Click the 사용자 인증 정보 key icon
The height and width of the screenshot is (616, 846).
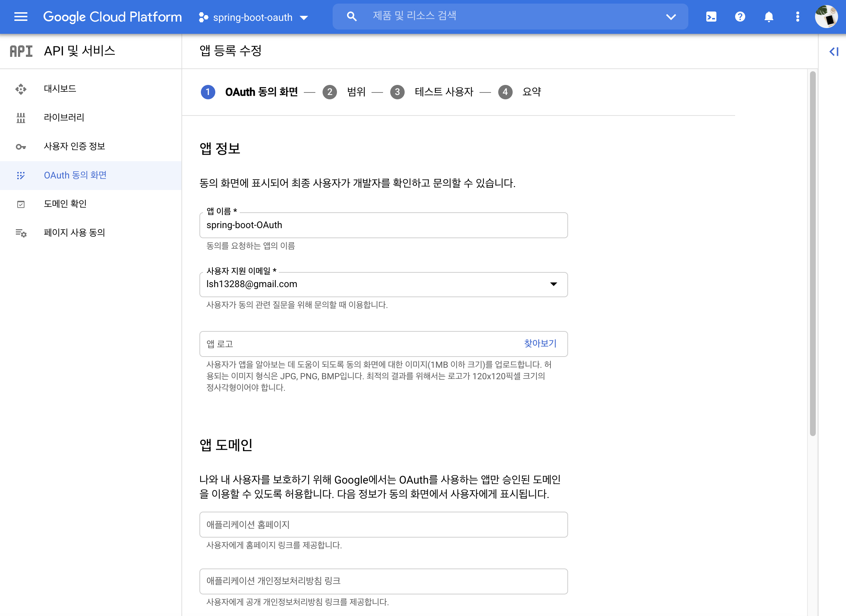pos(21,146)
